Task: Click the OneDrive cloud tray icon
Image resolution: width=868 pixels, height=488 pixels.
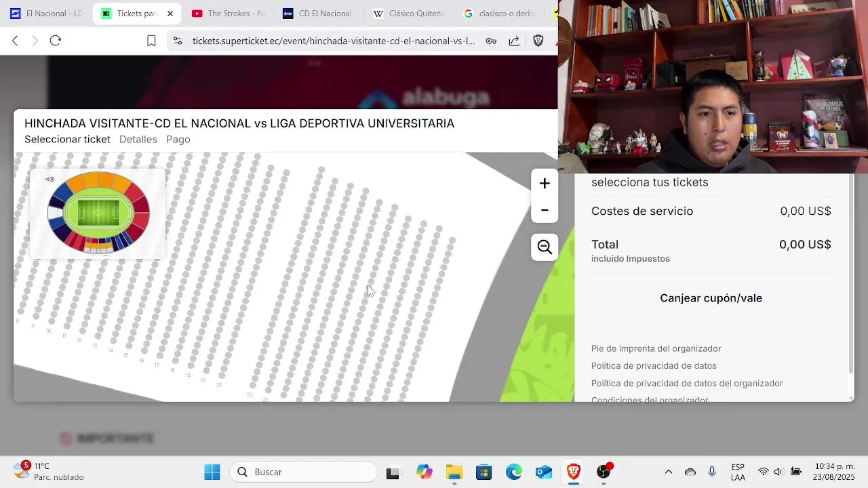Action: (x=690, y=472)
